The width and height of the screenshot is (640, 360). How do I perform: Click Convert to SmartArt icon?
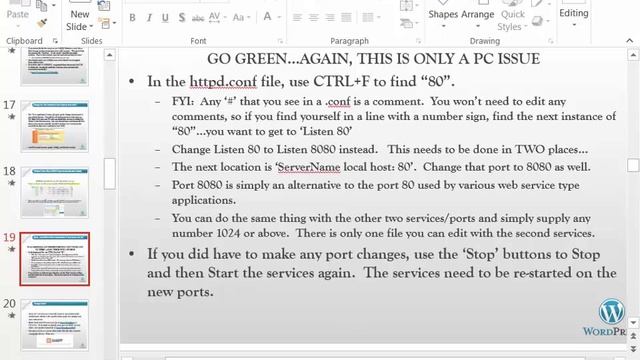[408, 23]
